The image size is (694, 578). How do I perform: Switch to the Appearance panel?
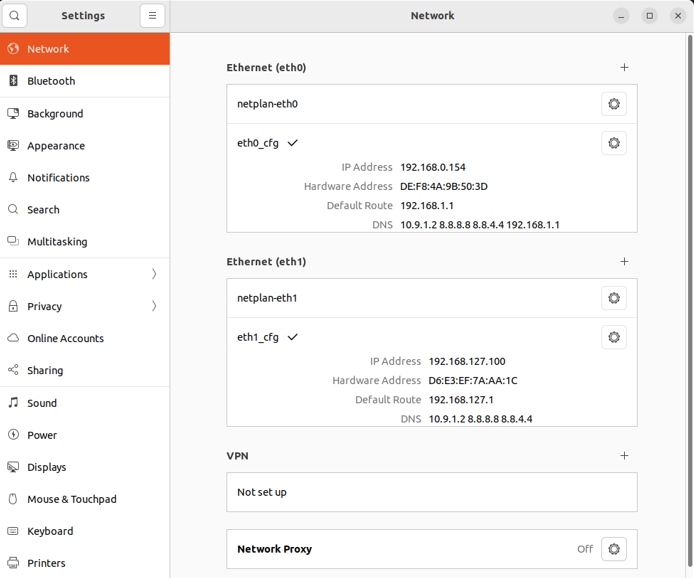click(85, 146)
